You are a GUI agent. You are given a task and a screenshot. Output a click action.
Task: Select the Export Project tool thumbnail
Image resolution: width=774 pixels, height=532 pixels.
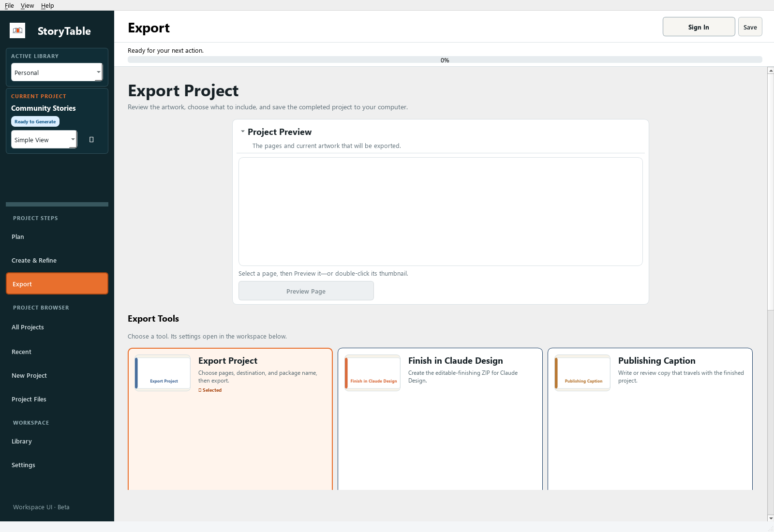[163, 373]
